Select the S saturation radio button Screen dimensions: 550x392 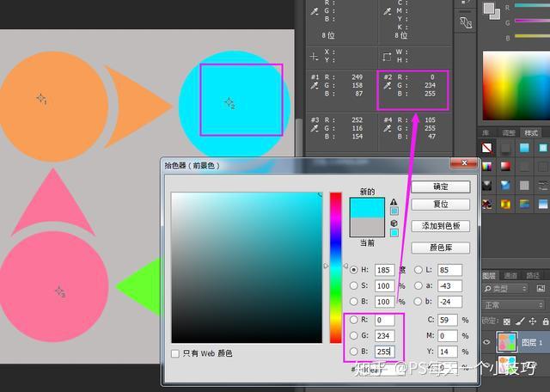(x=353, y=285)
